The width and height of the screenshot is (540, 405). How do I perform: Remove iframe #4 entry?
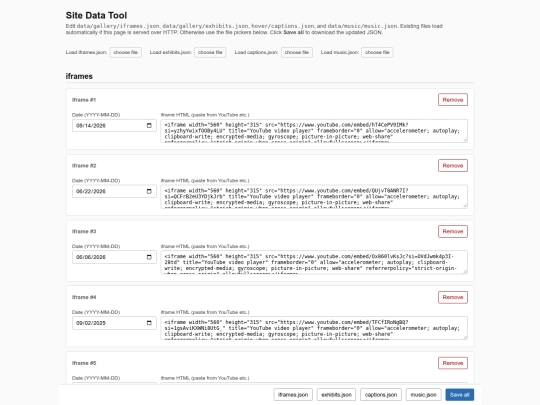click(x=453, y=297)
